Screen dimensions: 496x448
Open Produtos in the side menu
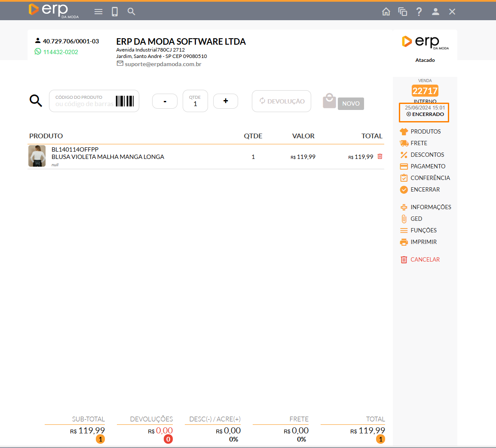[425, 131]
